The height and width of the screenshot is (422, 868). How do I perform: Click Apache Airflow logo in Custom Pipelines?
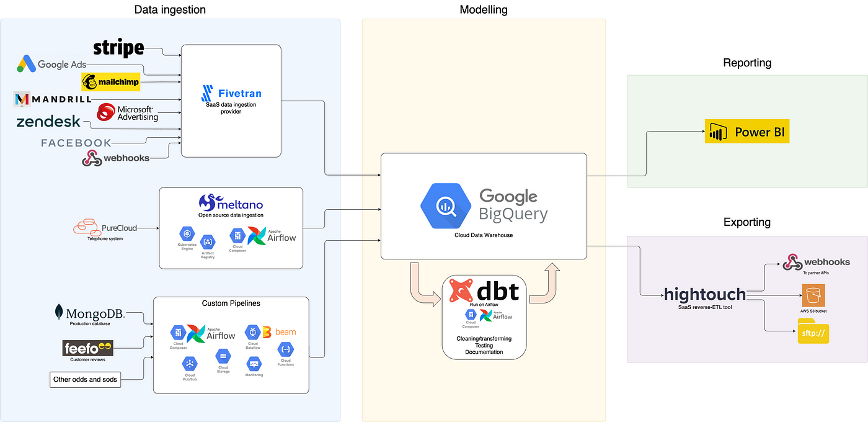[x=211, y=334]
